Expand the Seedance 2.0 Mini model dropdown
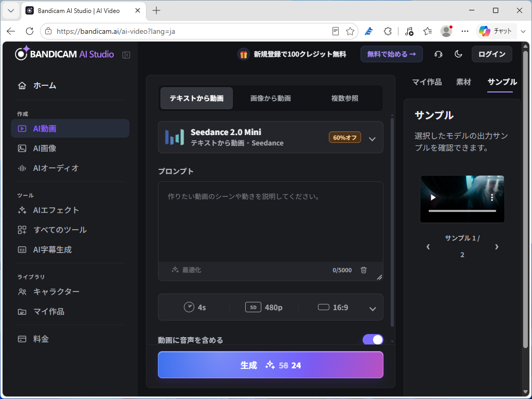 point(271,137)
